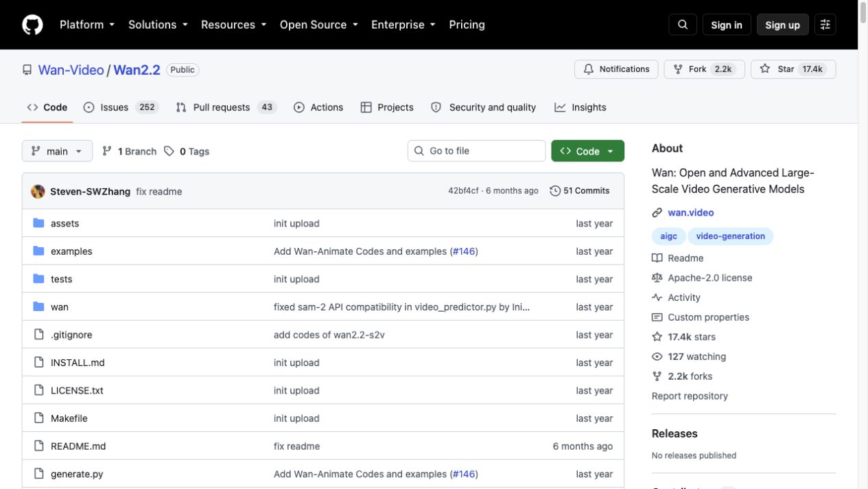This screenshot has width=868, height=489.
Task: Go to the GitHub homepage via the logo
Action: pos(32,25)
